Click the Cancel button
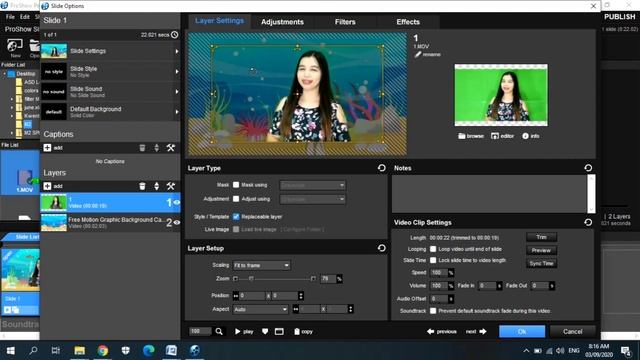The width and height of the screenshot is (640, 360). pyautogui.click(x=573, y=331)
